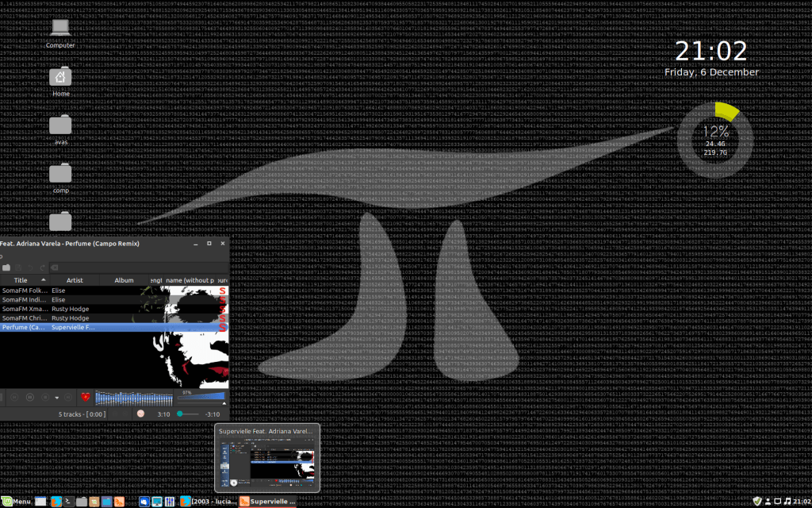The width and height of the screenshot is (812, 508).
Task: Click the Artist column header
Action: pos(75,280)
